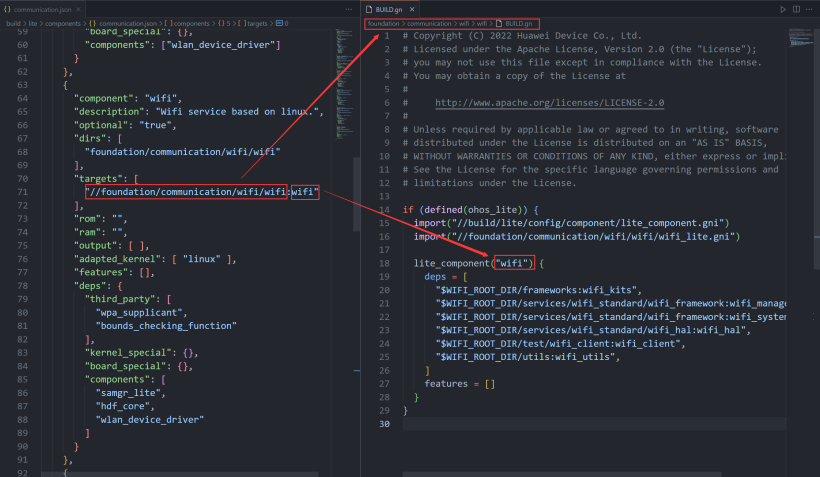Click the "samgr_lite" component string

click(128, 393)
